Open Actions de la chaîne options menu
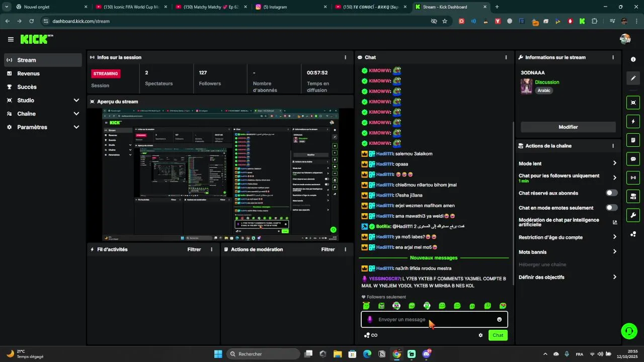 [x=613, y=146]
